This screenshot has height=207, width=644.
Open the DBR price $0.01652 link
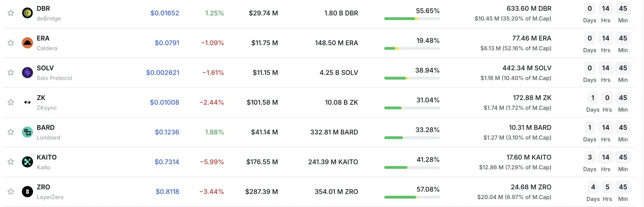tap(165, 13)
